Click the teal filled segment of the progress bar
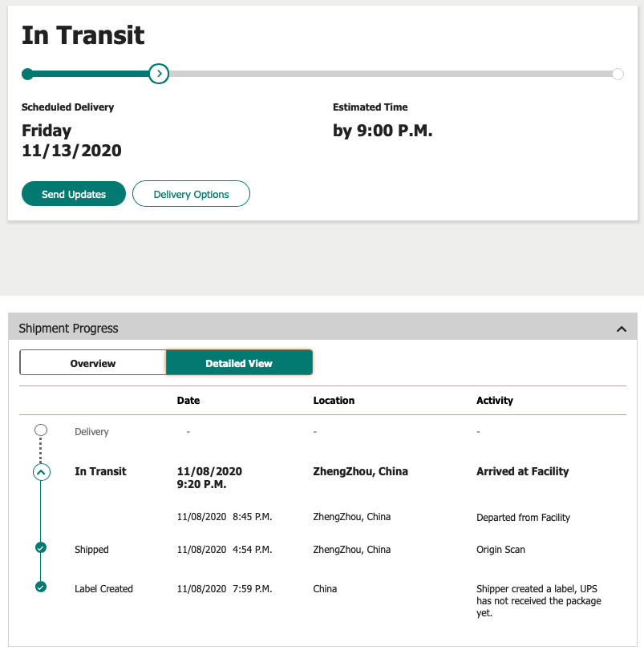This screenshot has width=644, height=670. coord(88,75)
